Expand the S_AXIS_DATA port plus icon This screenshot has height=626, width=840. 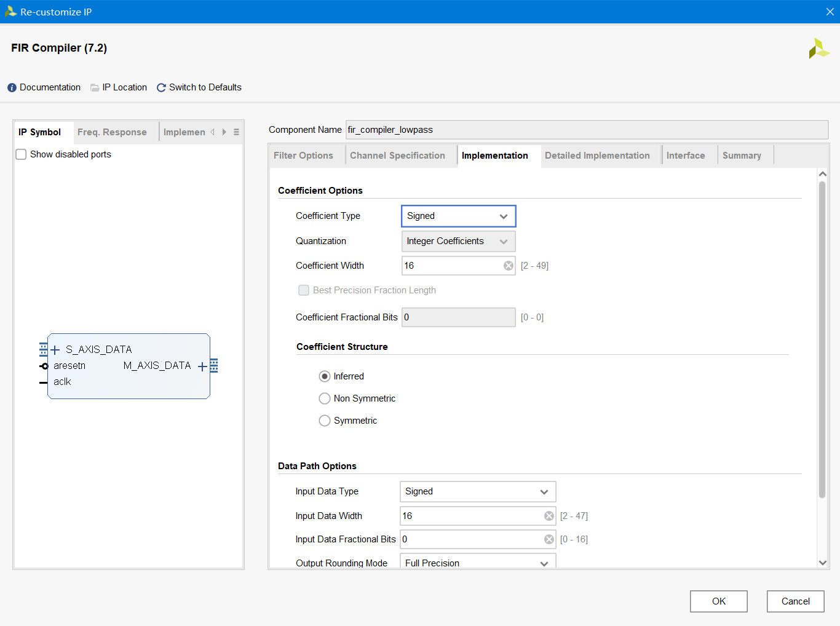click(x=55, y=350)
